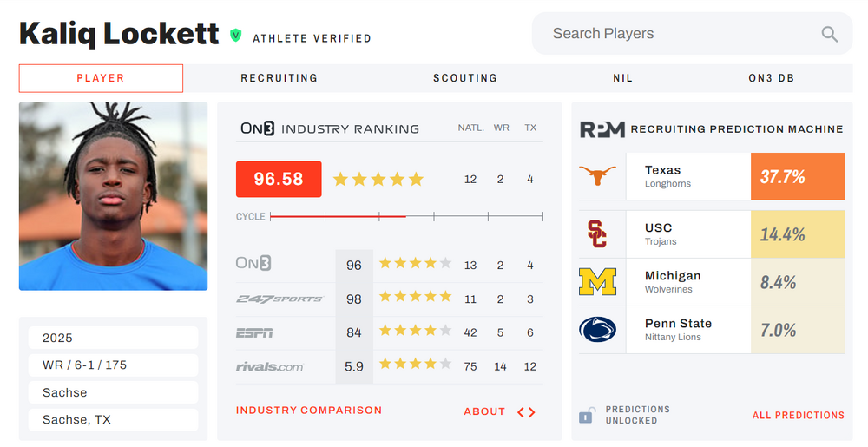Click the green athlete verified badge
The image size is (868, 447).
coord(235,36)
